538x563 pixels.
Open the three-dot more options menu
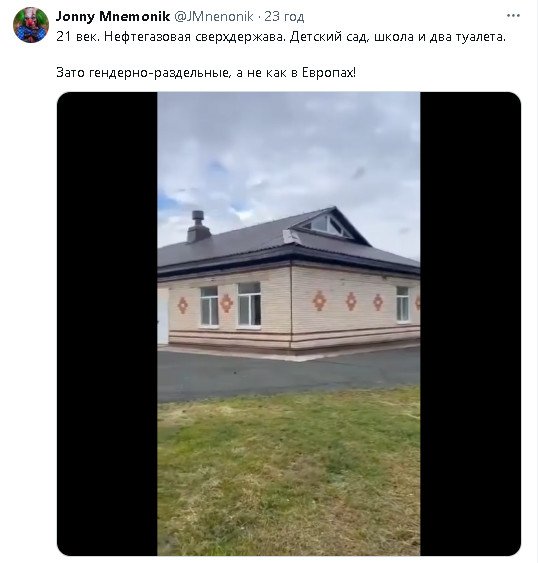(513, 15)
